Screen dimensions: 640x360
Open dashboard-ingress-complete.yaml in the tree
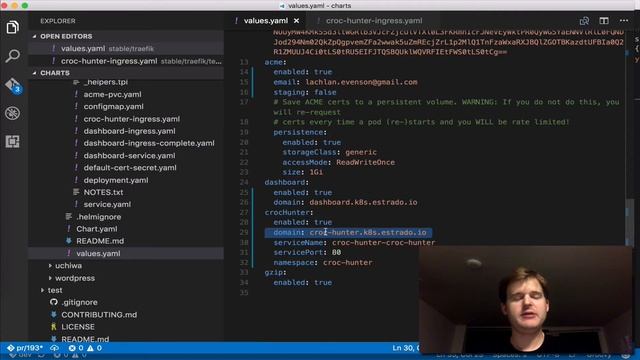[x=149, y=143]
